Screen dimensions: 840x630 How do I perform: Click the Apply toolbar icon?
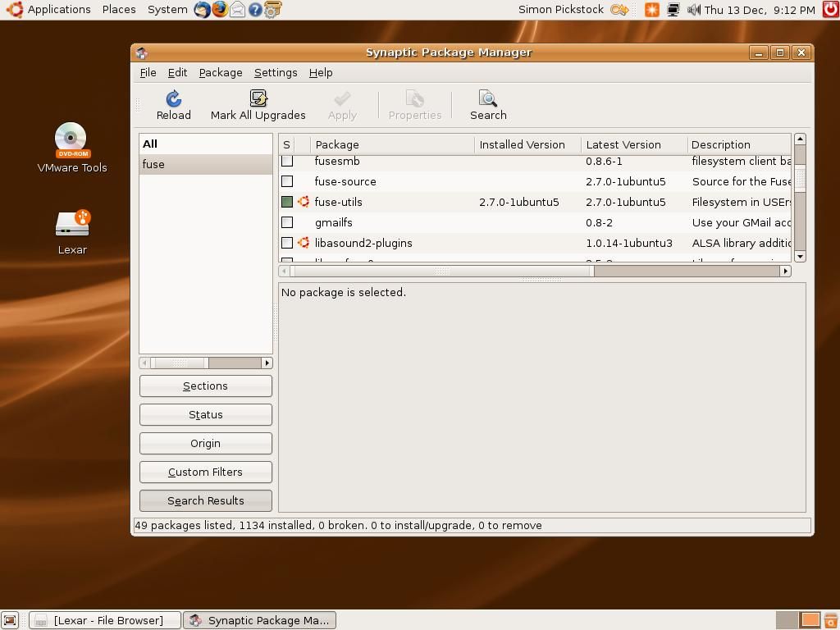click(x=341, y=98)
